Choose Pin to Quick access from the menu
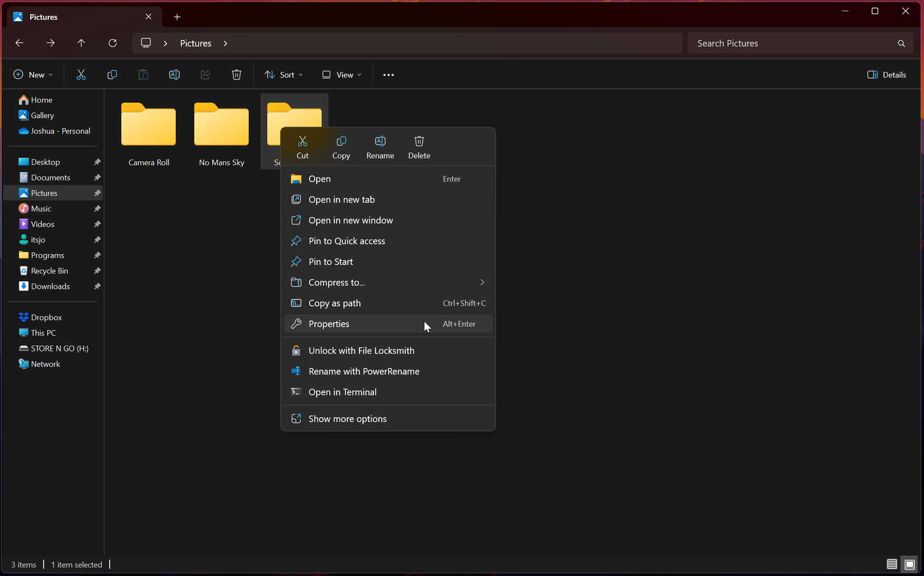The image size is (924, 576). coord(346,241)
